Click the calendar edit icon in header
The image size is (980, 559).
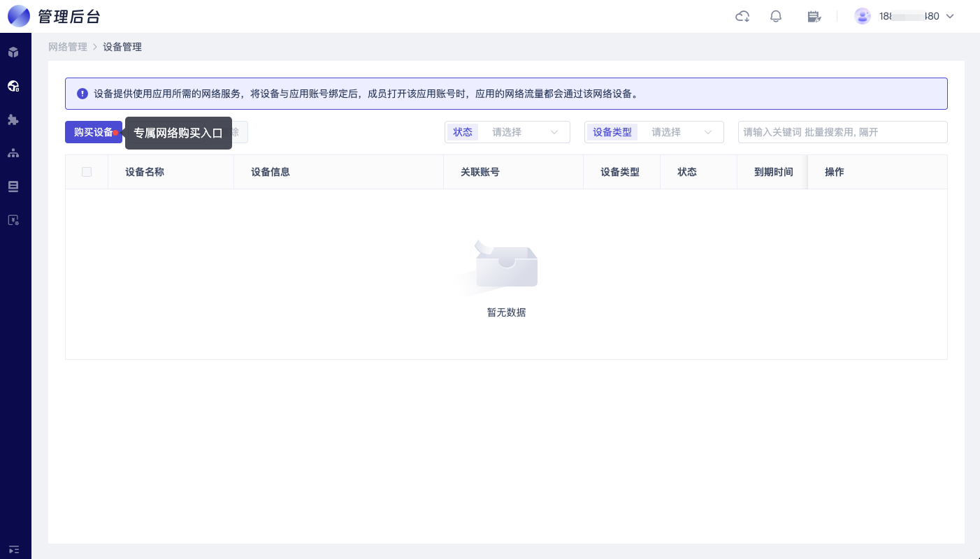tap(814, 16)
